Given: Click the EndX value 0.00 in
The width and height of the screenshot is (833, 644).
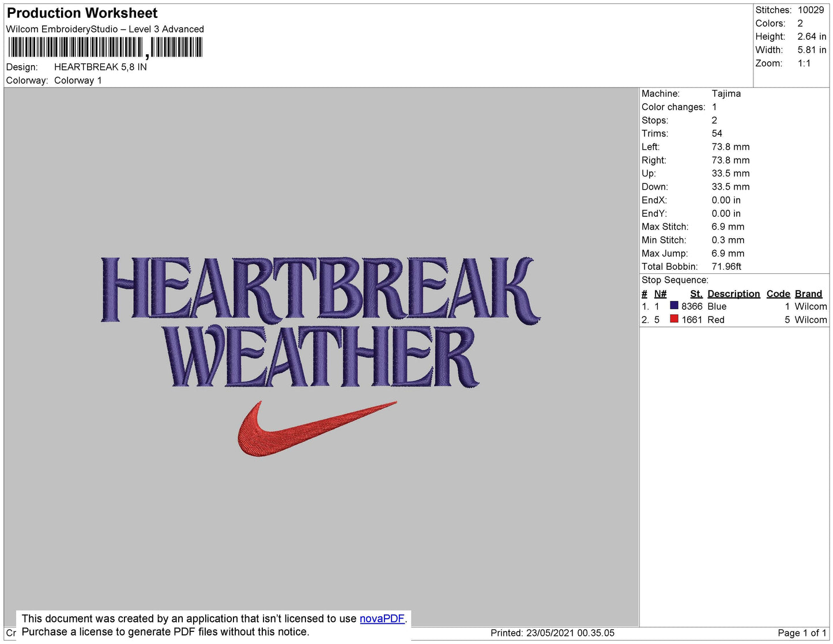Looking at the screenshot, I should pos(726,200).
